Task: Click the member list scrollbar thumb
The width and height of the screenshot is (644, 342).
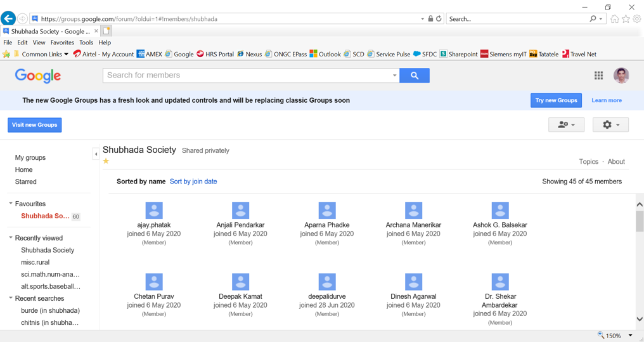Action: (640, 221)
